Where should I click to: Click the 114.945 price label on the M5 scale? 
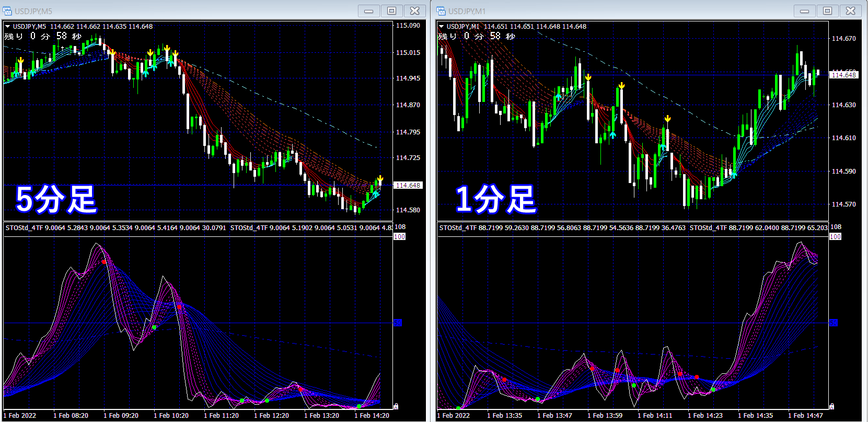point(408,78)
